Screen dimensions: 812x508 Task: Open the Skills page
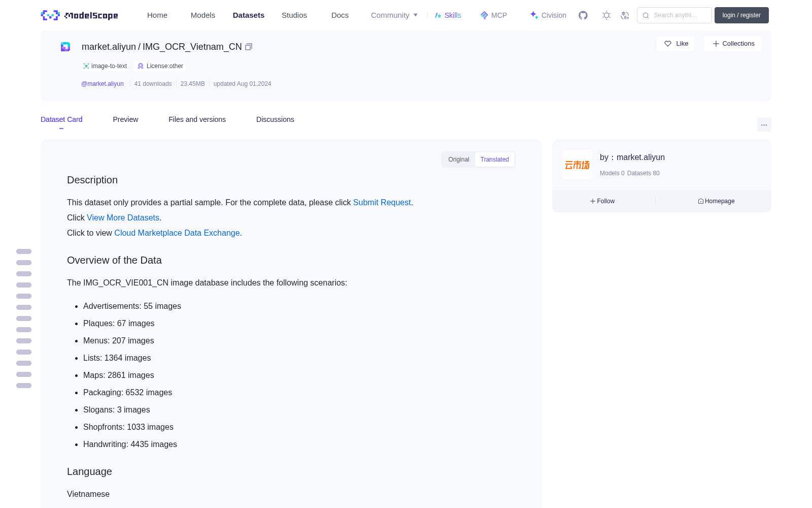click(x=448, y=15)
